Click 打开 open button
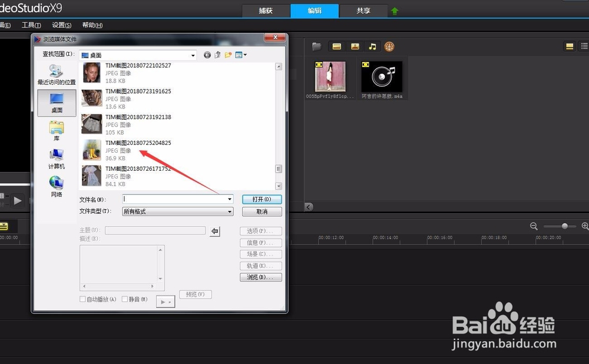 click(262, 199)
